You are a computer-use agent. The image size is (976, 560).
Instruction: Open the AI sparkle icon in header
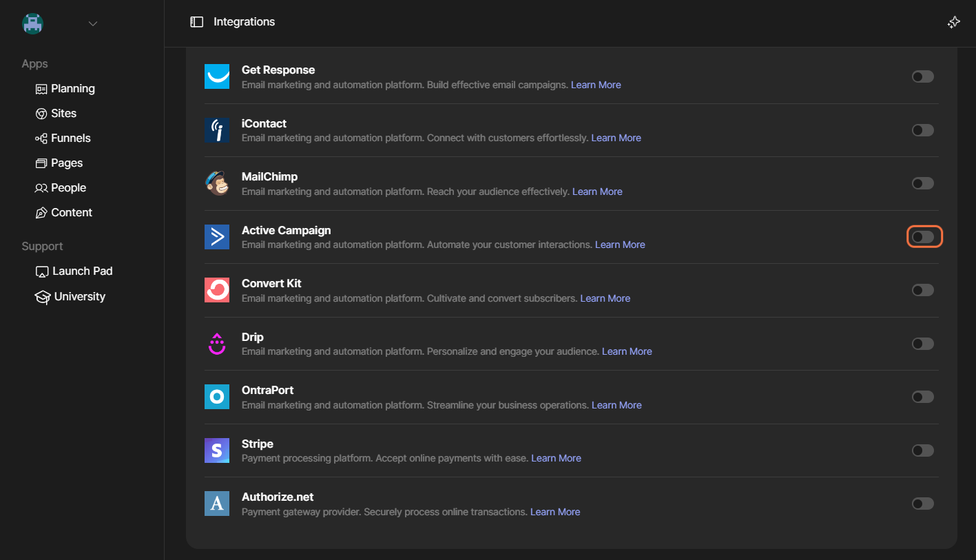954,23
